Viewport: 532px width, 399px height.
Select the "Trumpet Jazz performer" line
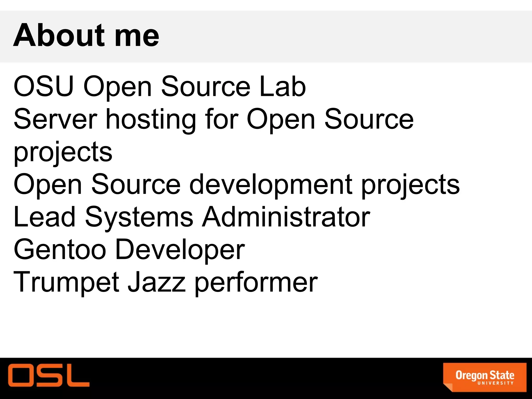coord(165,282)
